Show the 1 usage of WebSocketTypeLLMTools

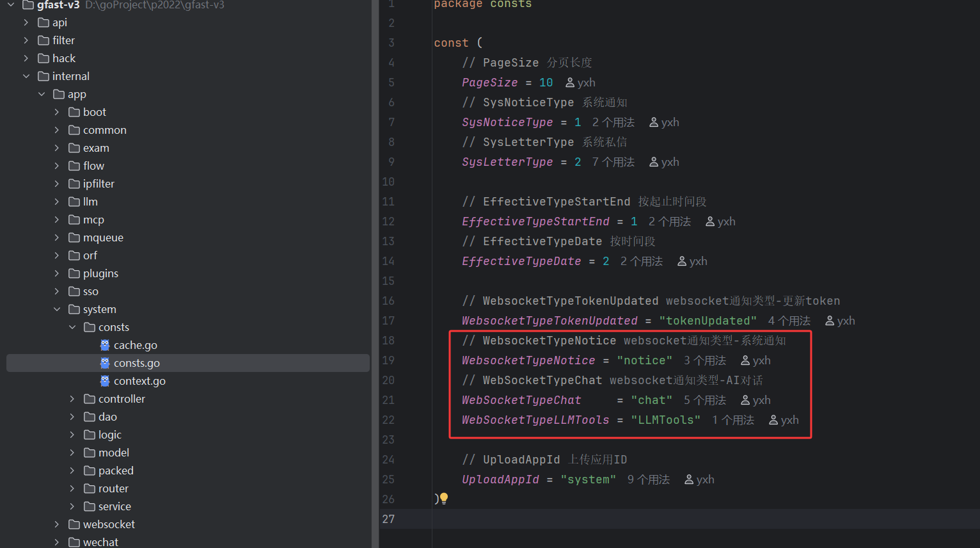coord(733,420)
